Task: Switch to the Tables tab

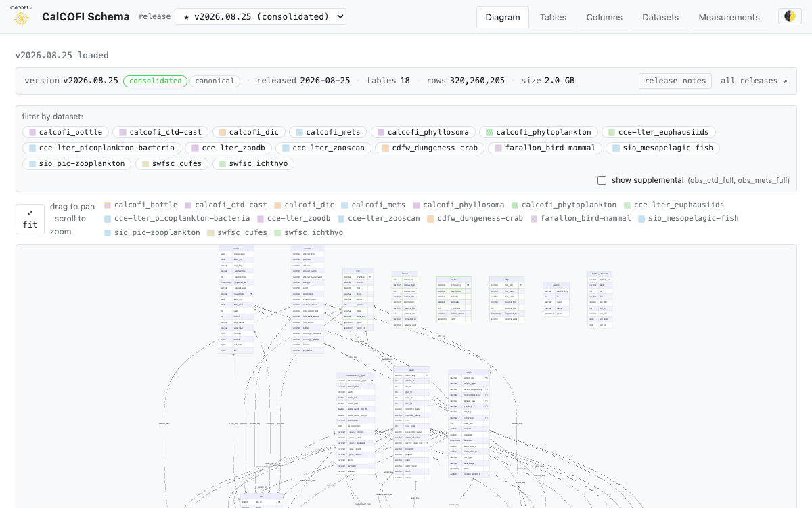Action: pyautogui.click(x=554, y=17)
